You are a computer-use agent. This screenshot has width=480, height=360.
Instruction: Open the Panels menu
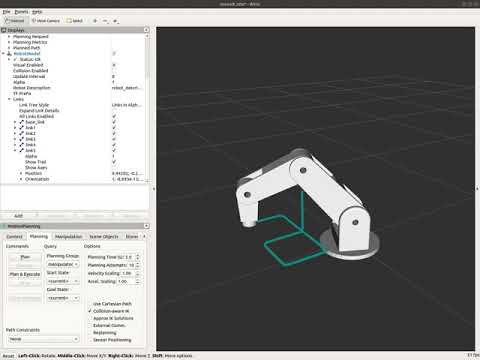coord(22,12)
